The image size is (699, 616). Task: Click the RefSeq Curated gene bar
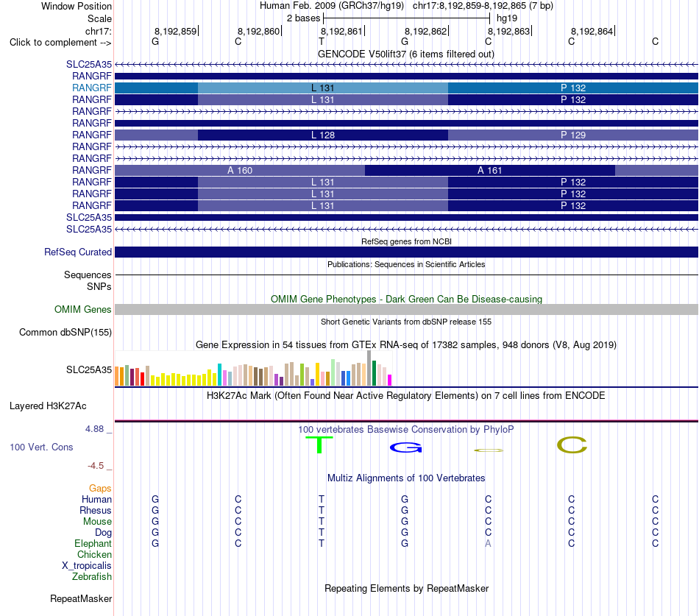406,252
